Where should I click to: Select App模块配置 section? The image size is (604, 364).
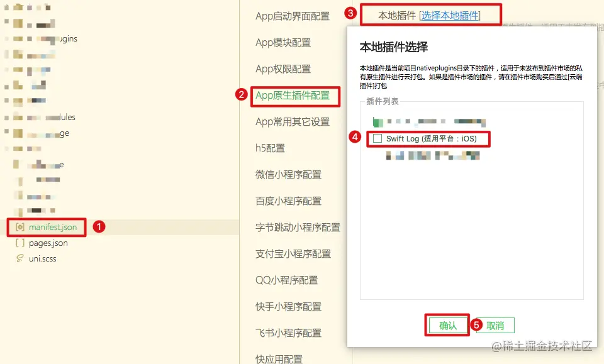pyautogui.click(x=283, y=42)
